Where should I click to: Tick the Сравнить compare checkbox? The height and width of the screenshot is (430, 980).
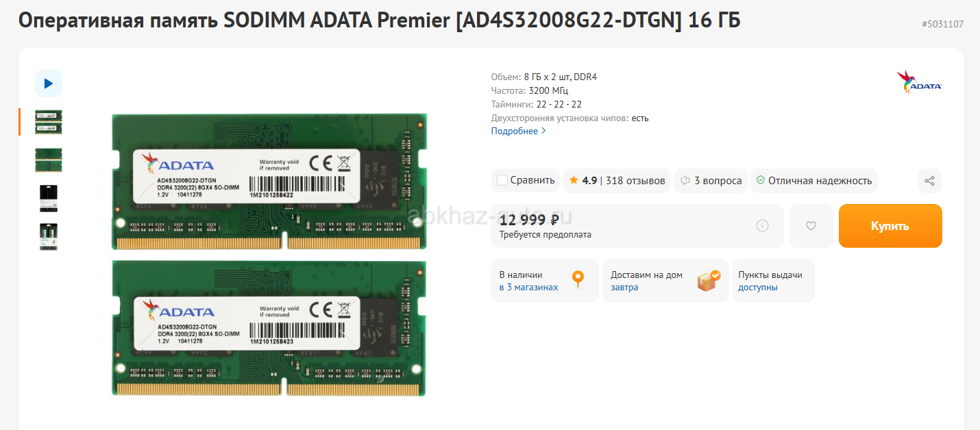point(502,181)
